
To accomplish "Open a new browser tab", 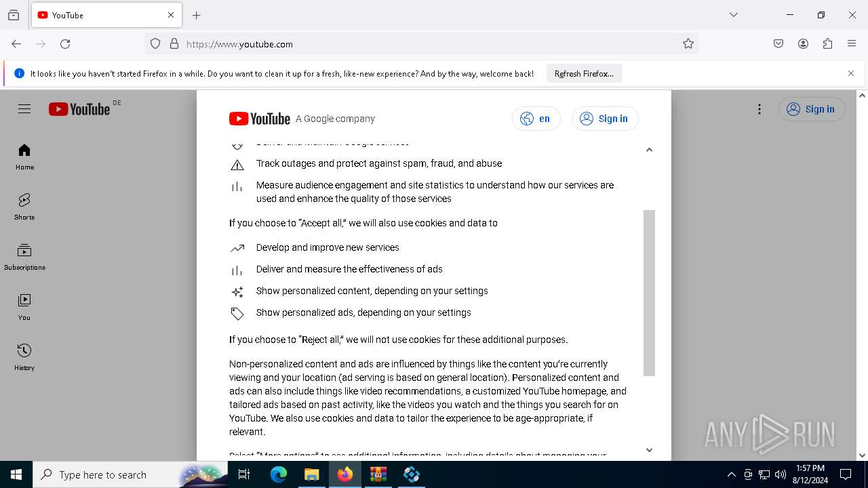I will coord(197,15).
